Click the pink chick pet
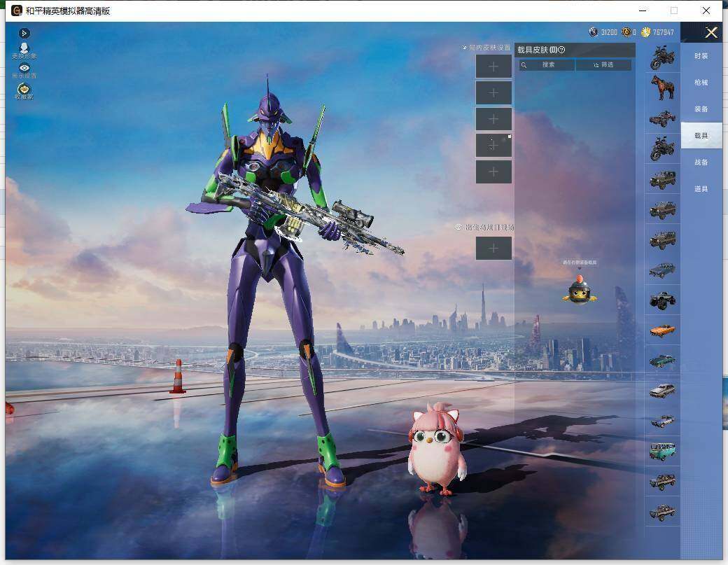Image resolution: width=728 pixels, height=565 pixels. pos(436,449)
